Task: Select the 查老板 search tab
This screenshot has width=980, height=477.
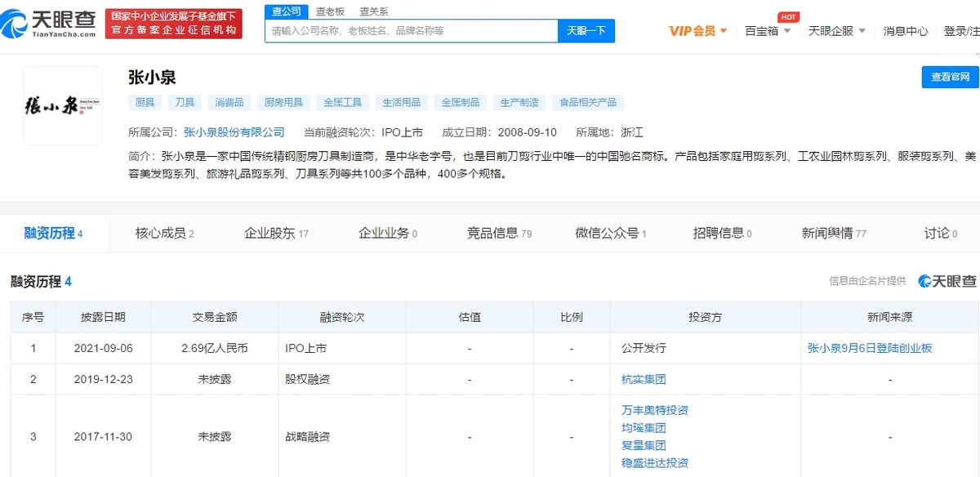Action: tap(330, 11)
